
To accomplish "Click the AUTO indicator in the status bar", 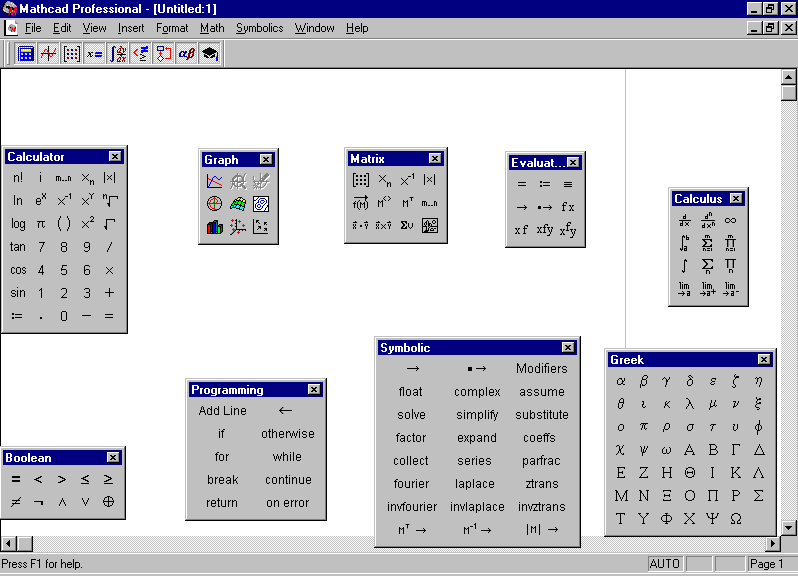I will point(665,564).
